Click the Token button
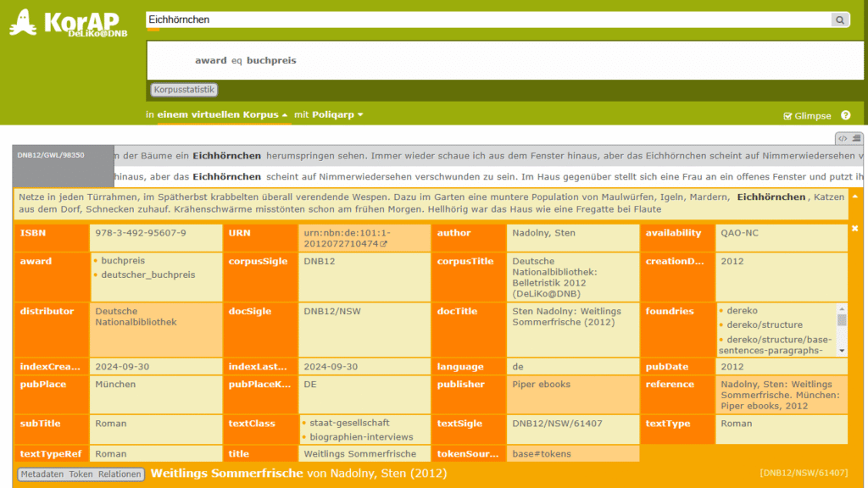 [81, 474]
